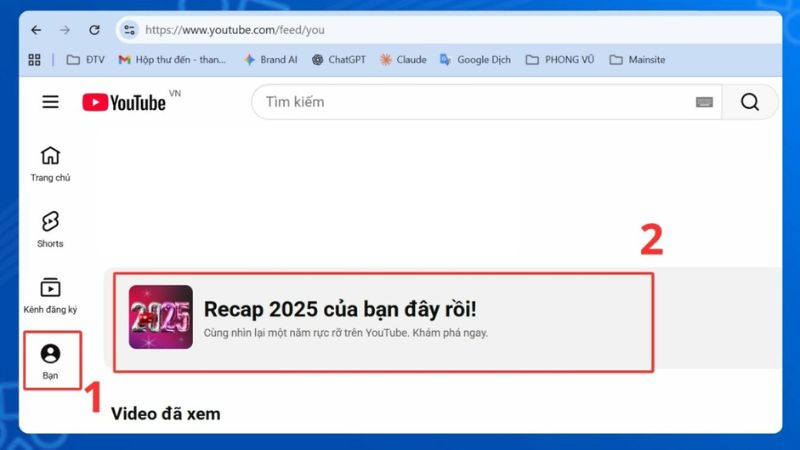Open Shorts from the sidebar
Screen dimensions: 800x450
pos(50,230)
